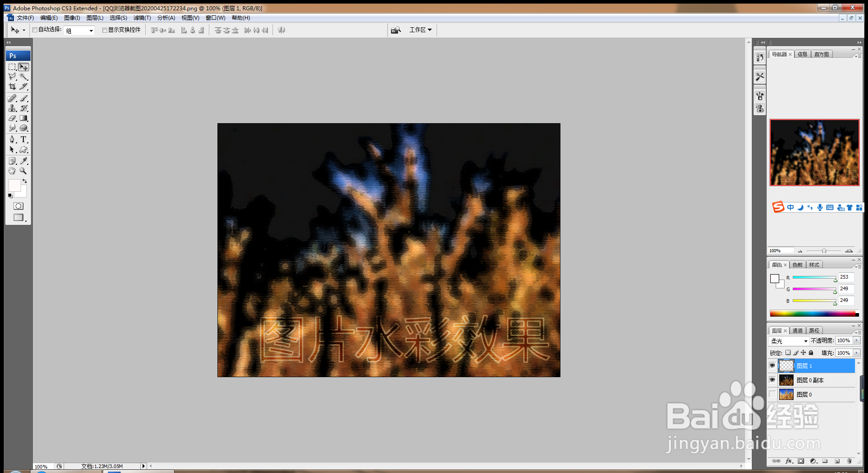
Task: Show 图层 0 via its visibility box
Action: (x=772, y=394)
